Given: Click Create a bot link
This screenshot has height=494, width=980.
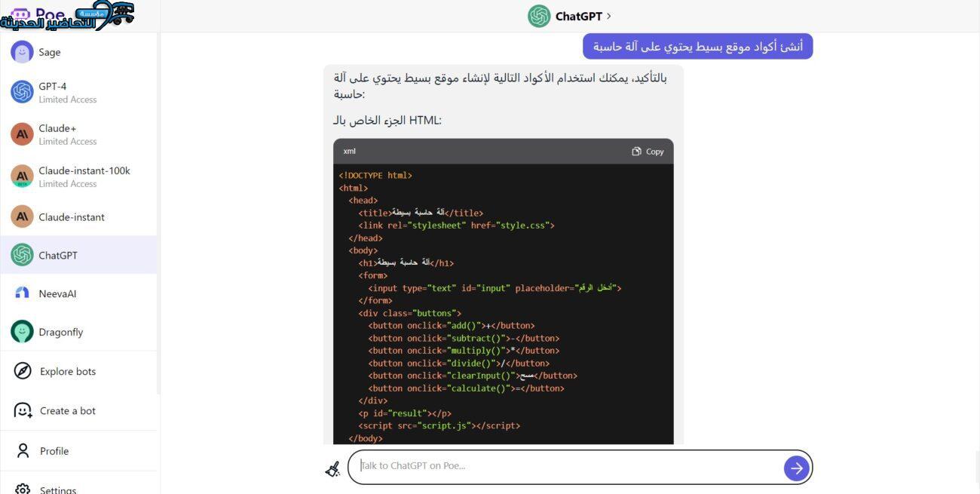Looking at the screenshot, I should click(67, 411).
